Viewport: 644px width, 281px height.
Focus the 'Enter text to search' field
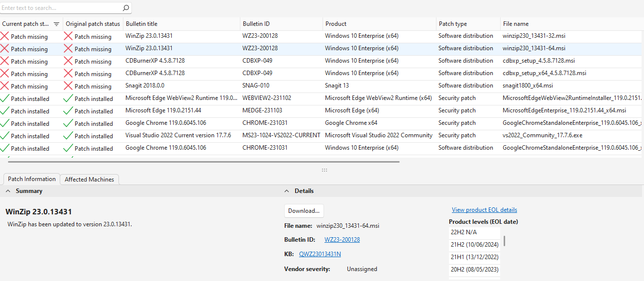(61, 8)
